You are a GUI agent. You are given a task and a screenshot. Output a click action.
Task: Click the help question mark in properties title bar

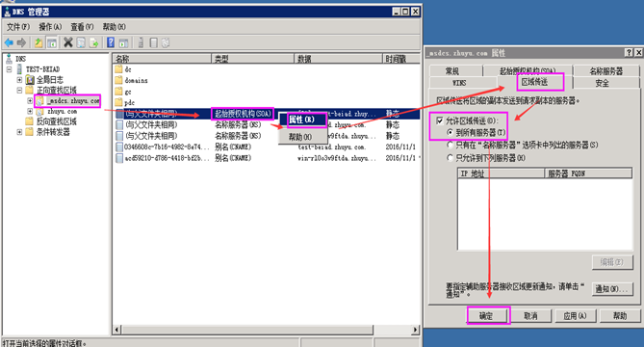tap(629, 53)
